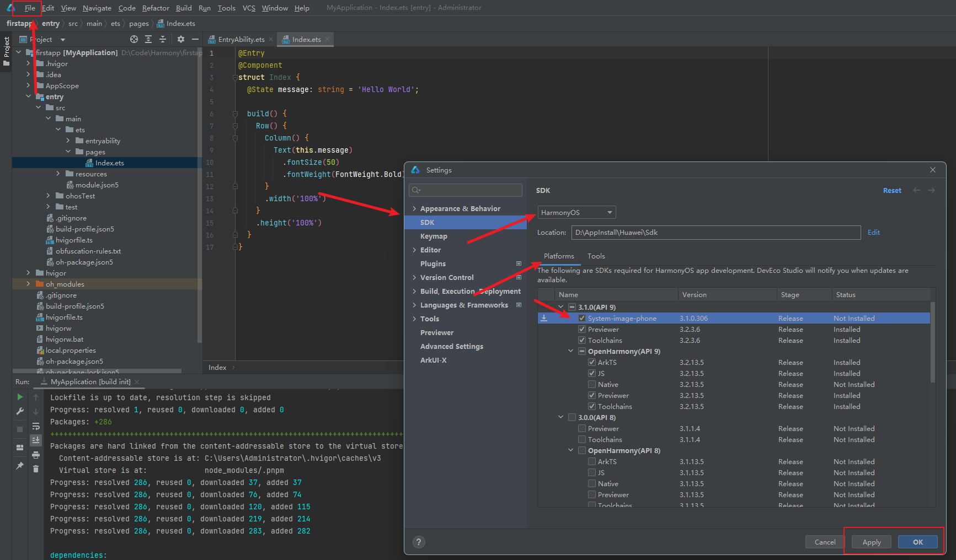Viewport: 956px width, 560px height.
Task: Click the Project tree horizontal scrollbar
Action: (x=97, y=371)
